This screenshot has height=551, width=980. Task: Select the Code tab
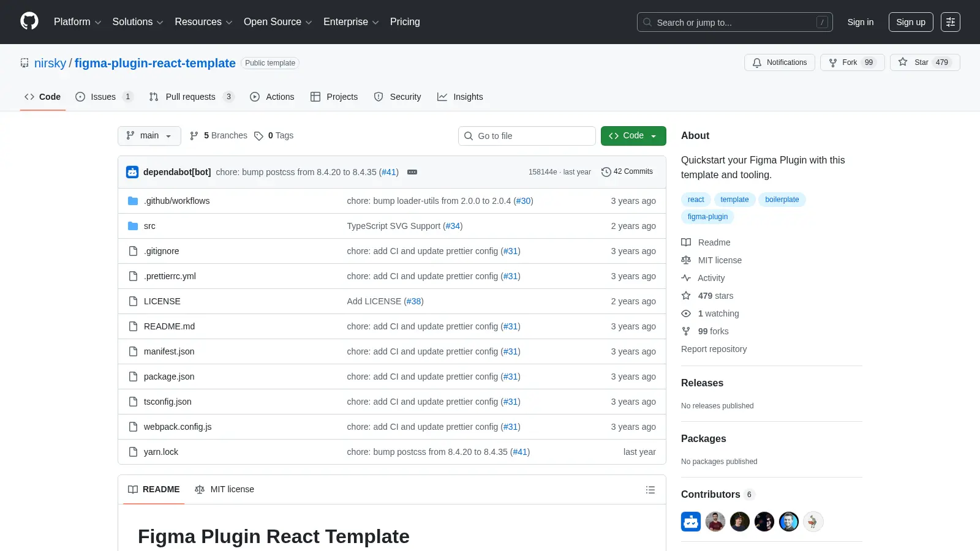click(x=42, y=97)
